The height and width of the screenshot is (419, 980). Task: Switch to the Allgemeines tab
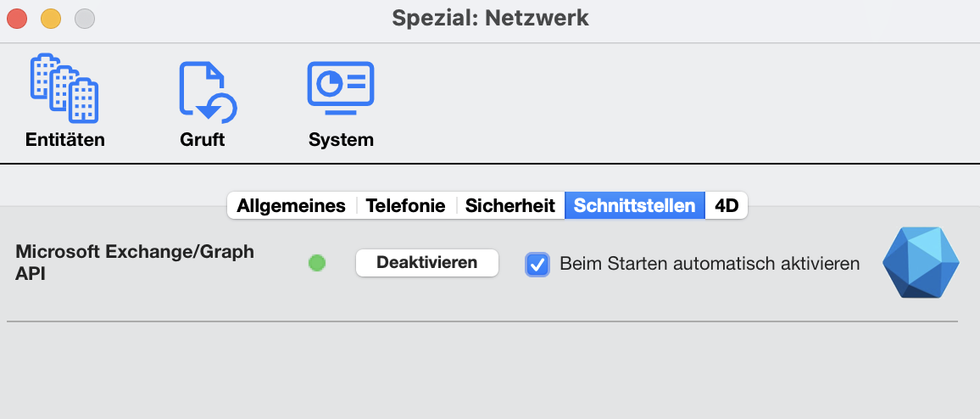(x=292, y=206)
